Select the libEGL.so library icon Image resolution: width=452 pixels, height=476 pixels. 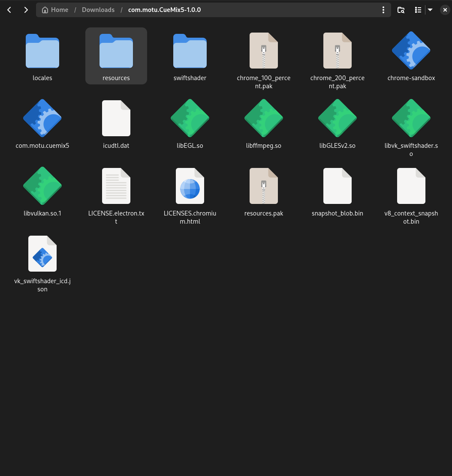click(190, 118)
